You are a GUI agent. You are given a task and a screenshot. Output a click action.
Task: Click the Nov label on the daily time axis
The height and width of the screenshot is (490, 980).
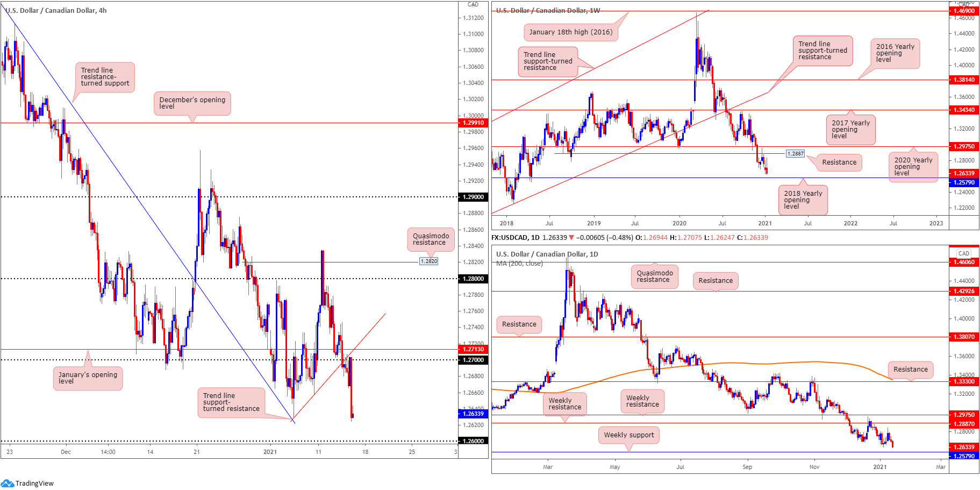pos(814,467)
